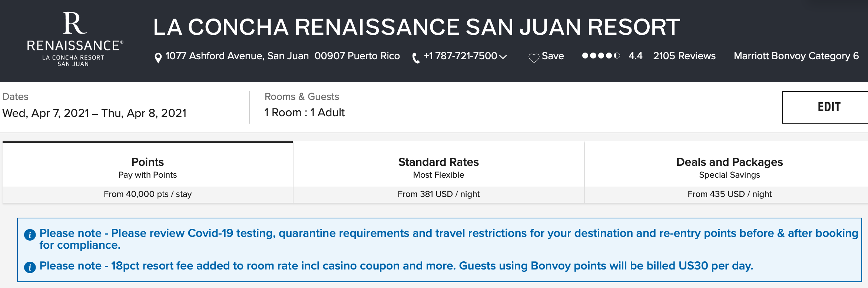The height and width of the screenshot is (288, 868).
Task: Expand the phone number dropdown chevron
Action: [503, 57]
